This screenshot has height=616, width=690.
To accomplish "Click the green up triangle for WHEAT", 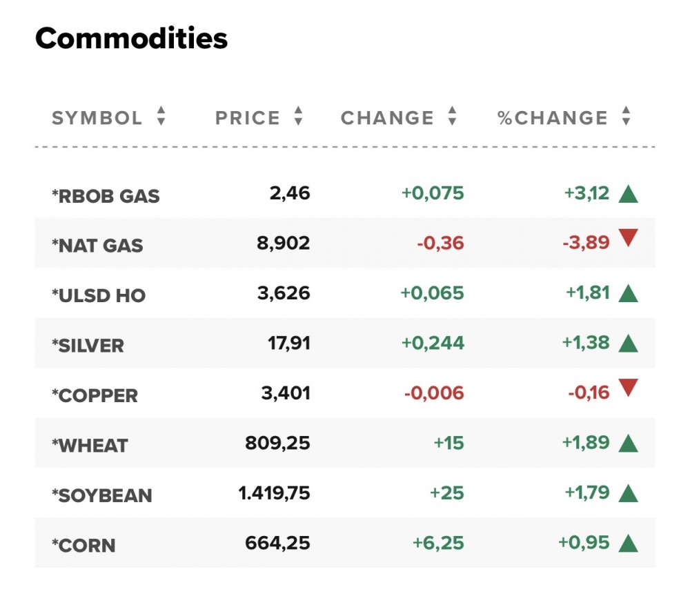I will (628, 444).
